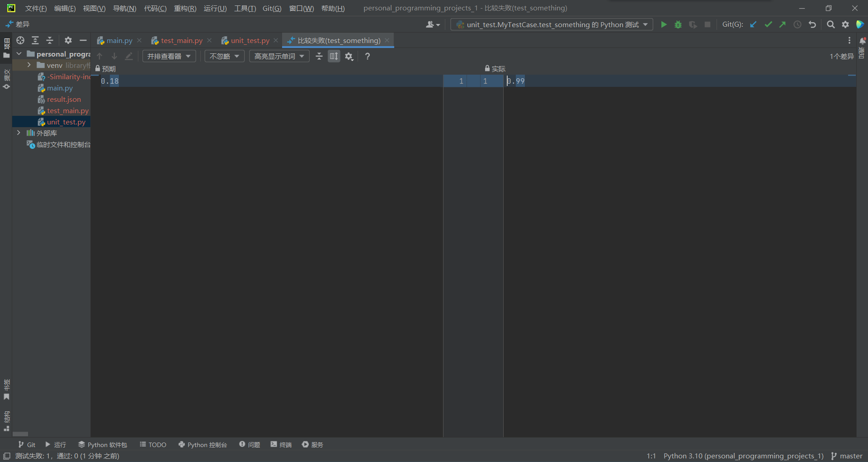Image resolution: width=868 pixels, height=462 pixels.
Task: Open the 问题 tool window
Action: coord(250,445)
